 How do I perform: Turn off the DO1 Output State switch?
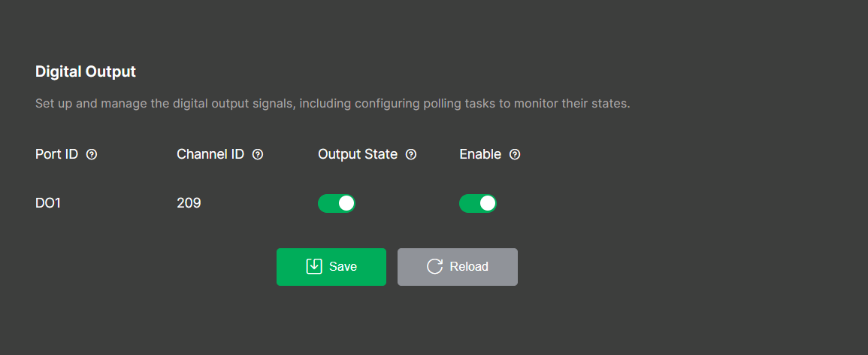click(337, 203)
